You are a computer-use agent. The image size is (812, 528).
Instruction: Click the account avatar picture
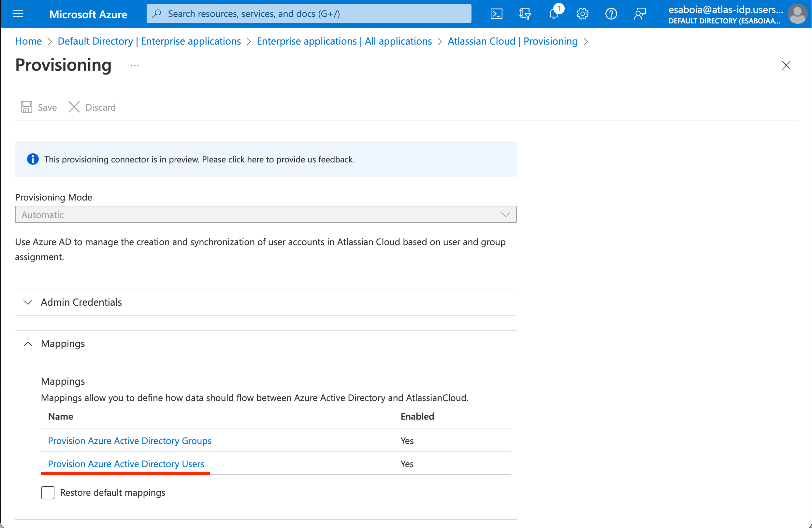(797, 14)
